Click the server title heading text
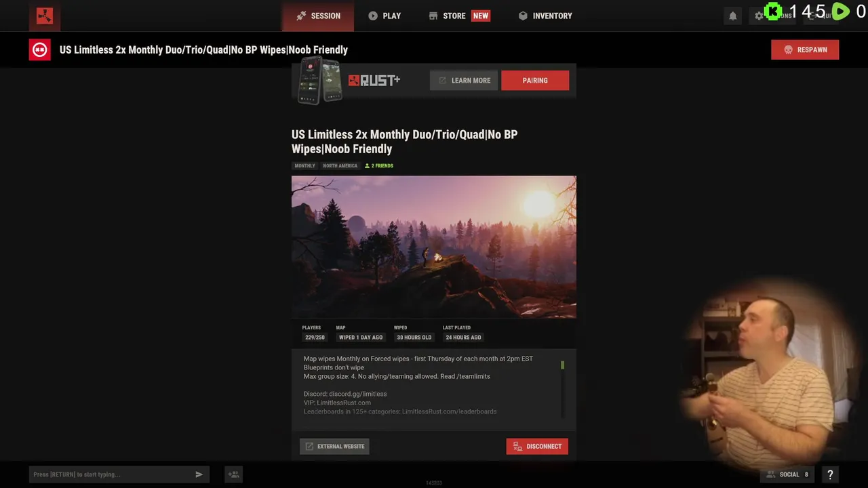Screen dimensions: 868x488 [404, 142]
